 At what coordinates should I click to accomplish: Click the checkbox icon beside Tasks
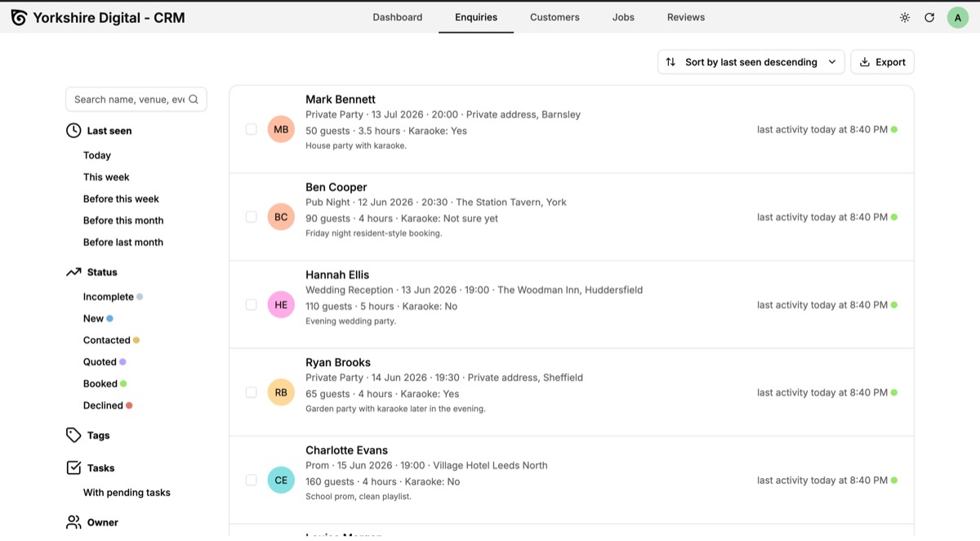[x=73, y=468]
